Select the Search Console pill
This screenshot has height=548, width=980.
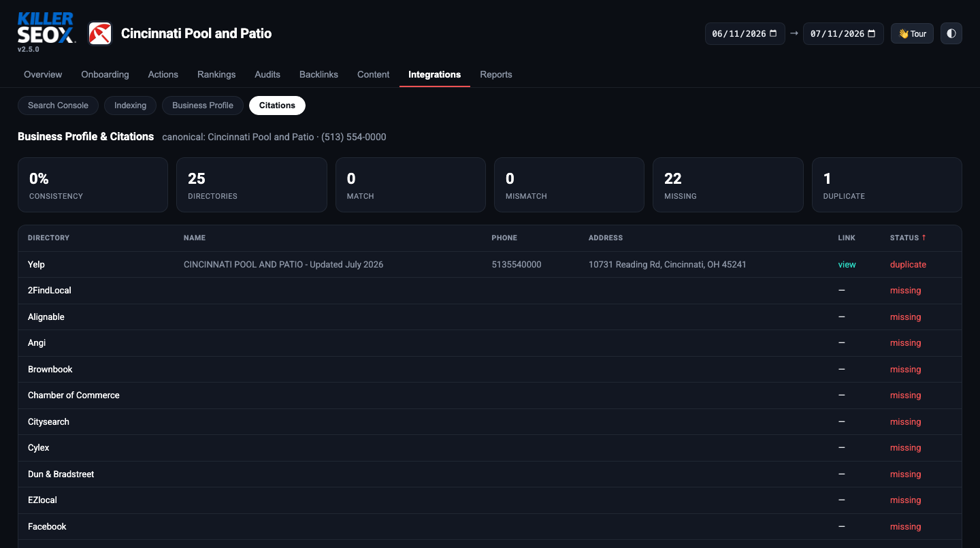pos(58,106)
